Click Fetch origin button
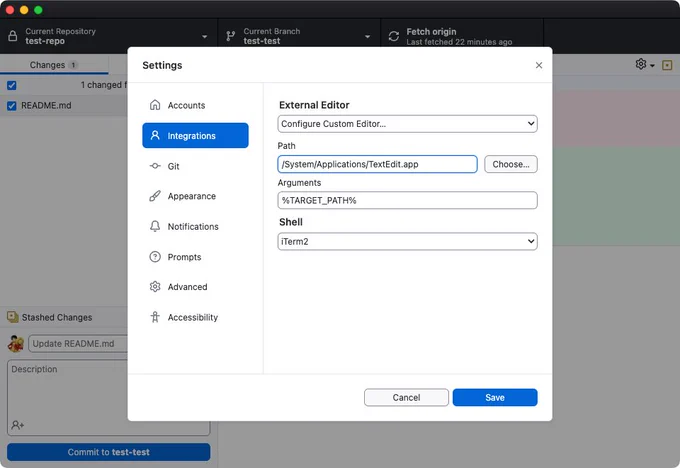The image size is (680, 468). tap(462, 36)
